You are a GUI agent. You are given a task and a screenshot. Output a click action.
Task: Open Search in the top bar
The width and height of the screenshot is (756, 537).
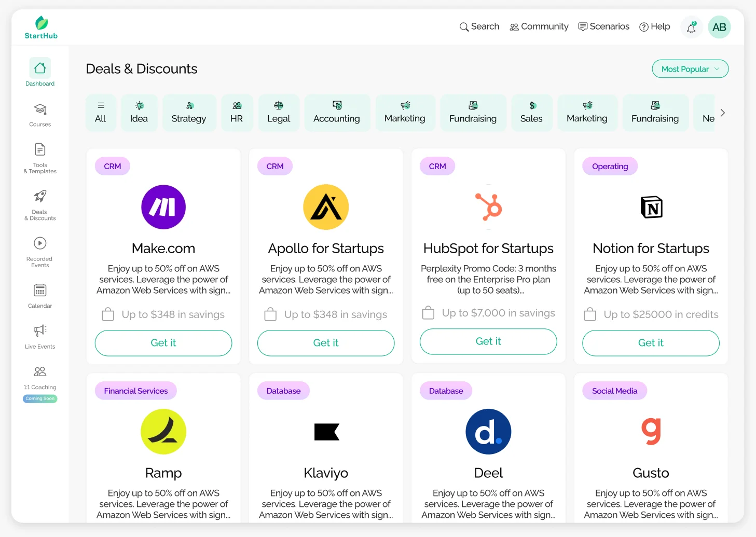click(x=479, y=26)
